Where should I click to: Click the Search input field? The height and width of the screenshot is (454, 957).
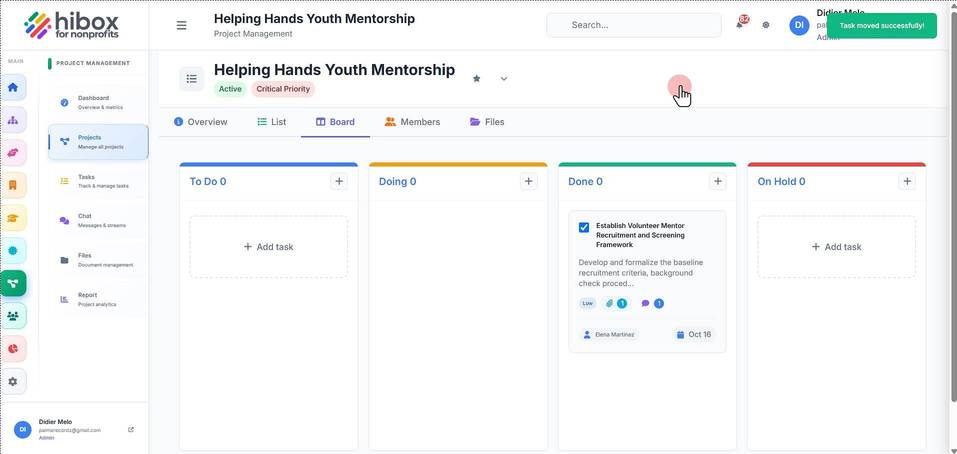634,25
